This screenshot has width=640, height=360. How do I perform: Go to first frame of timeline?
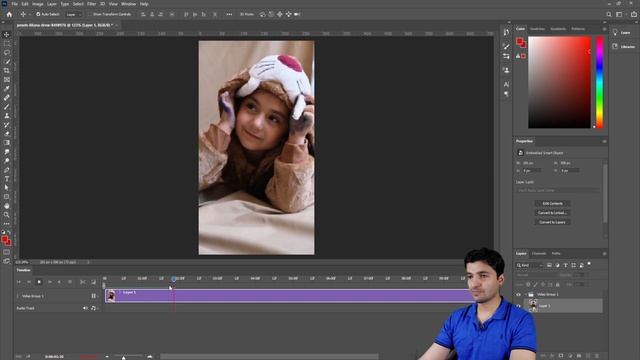[18, 282]
